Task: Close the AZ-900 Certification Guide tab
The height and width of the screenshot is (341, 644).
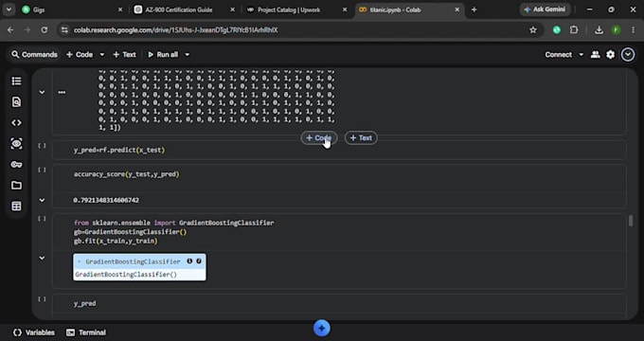Action: 232,9
